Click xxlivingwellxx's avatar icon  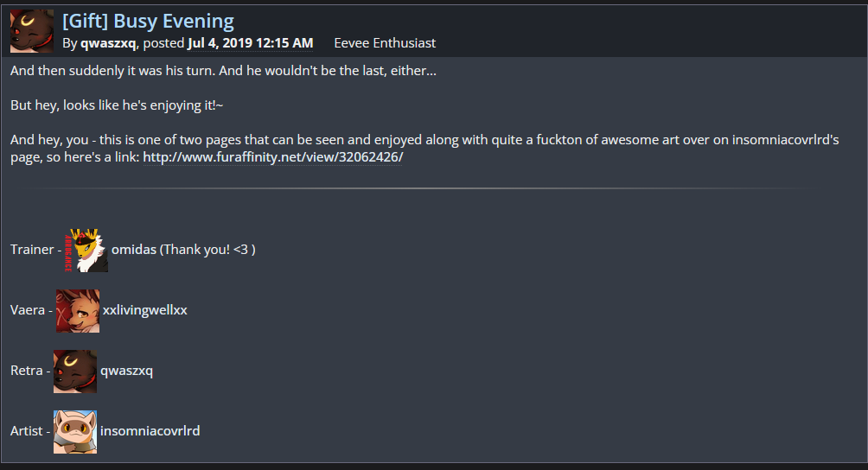click(78, 311)
